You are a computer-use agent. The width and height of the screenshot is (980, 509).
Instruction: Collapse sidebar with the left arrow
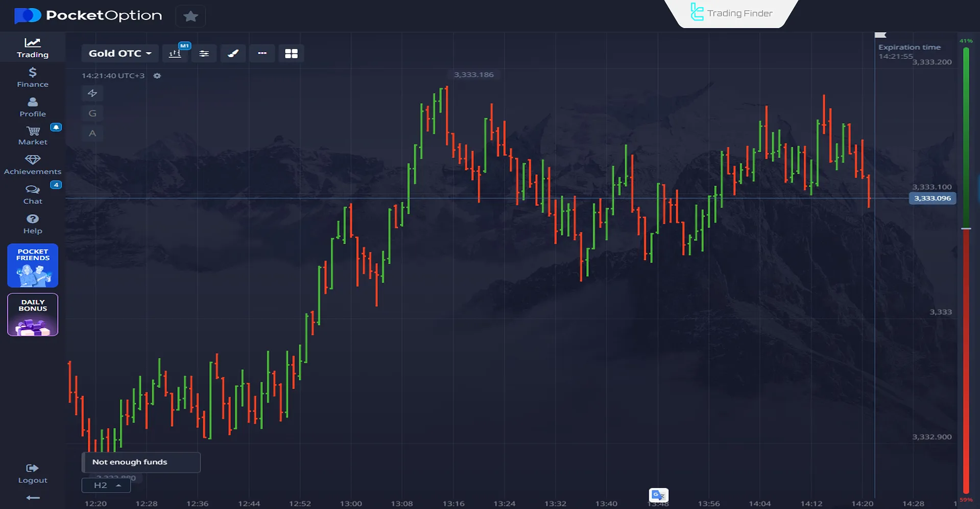click(33, 498)
